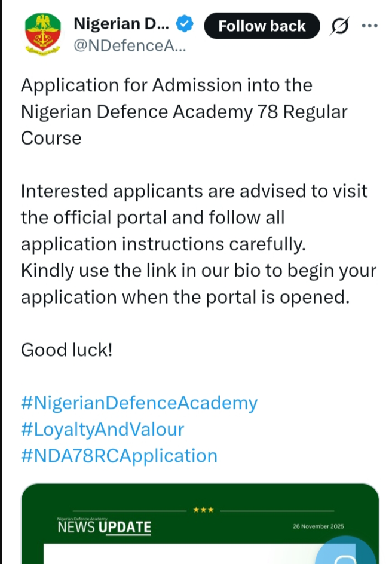Open Grok slashed-circle icon

(340, 26)
